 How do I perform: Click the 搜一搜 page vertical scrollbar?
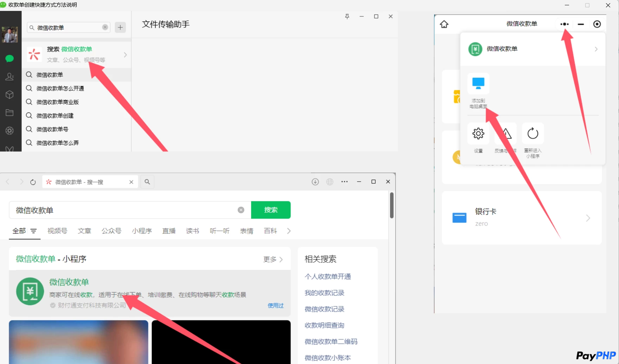coord(392,205)
